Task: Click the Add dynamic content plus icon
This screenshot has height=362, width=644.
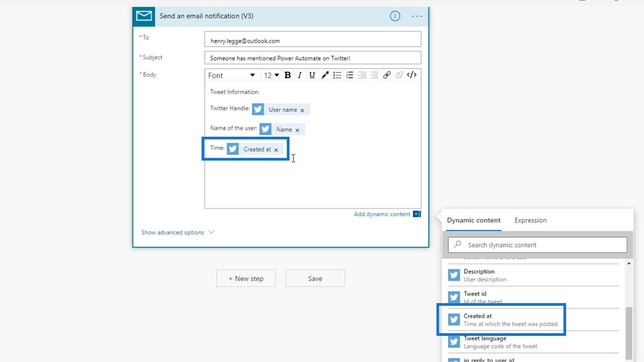Action: tap(417, 214)
